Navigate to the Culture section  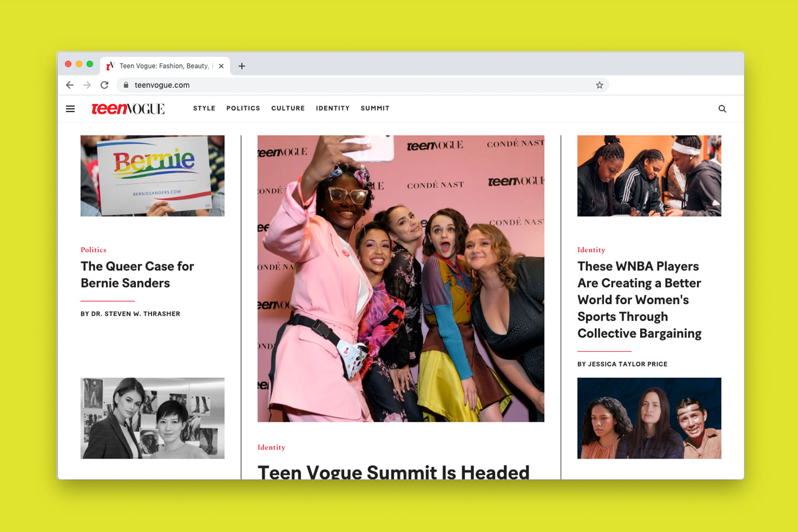pyautogui.click(x=288, y=109)
